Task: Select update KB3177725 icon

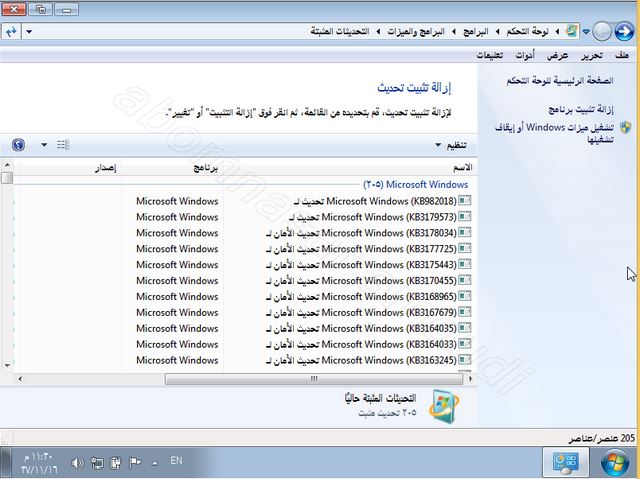Action: click(464, 248)
